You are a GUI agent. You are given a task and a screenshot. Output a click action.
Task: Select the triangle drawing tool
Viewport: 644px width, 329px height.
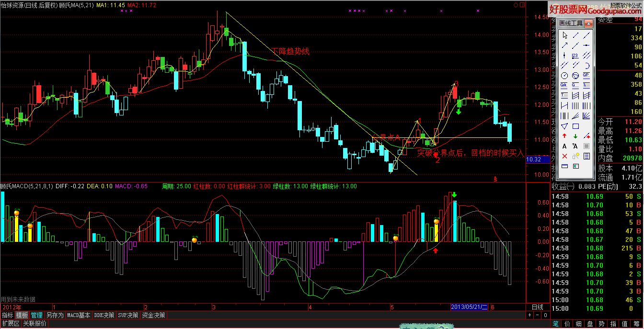pos(565,126)
